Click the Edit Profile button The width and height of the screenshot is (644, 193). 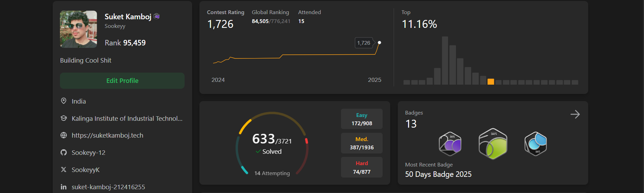point(122,81)
